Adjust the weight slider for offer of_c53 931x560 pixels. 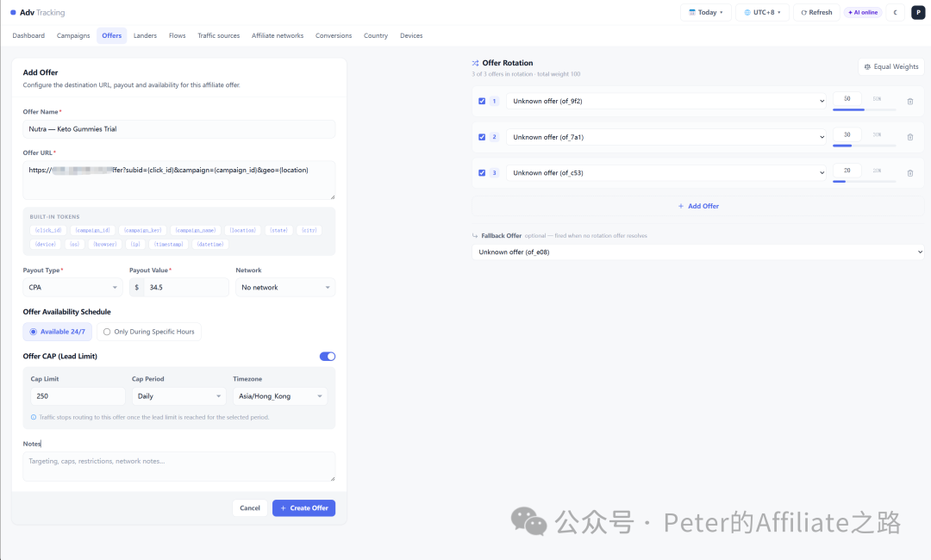(865, 182)
